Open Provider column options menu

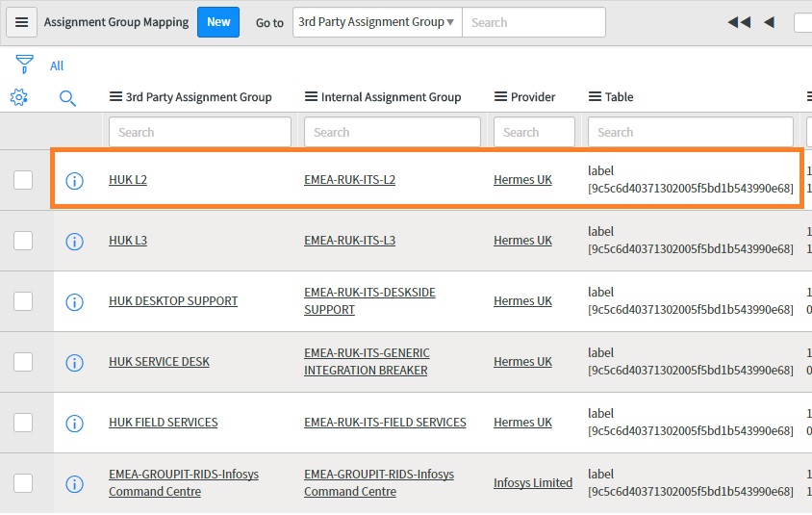(x=501, y=97)
